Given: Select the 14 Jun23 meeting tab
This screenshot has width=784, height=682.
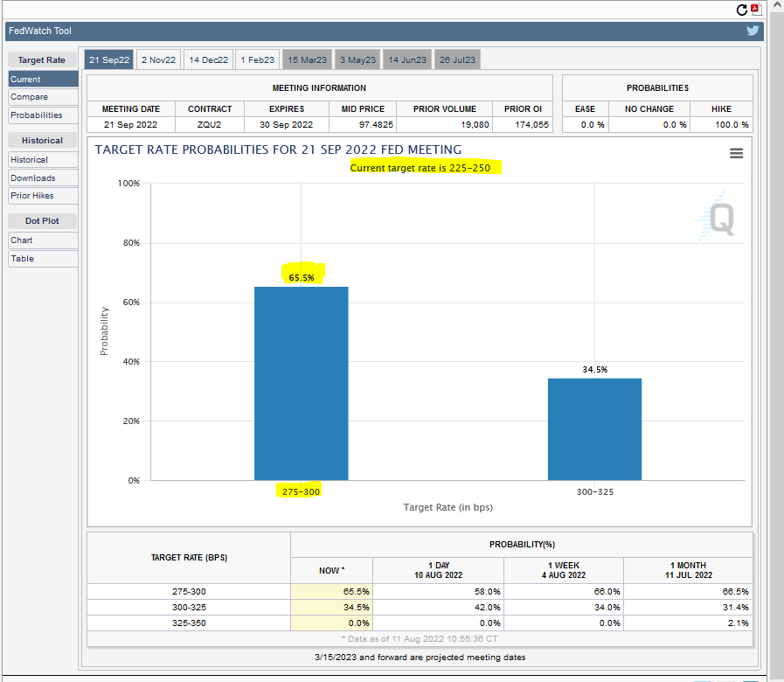Looking at the screenshot, I should click(x=407, y=60).
